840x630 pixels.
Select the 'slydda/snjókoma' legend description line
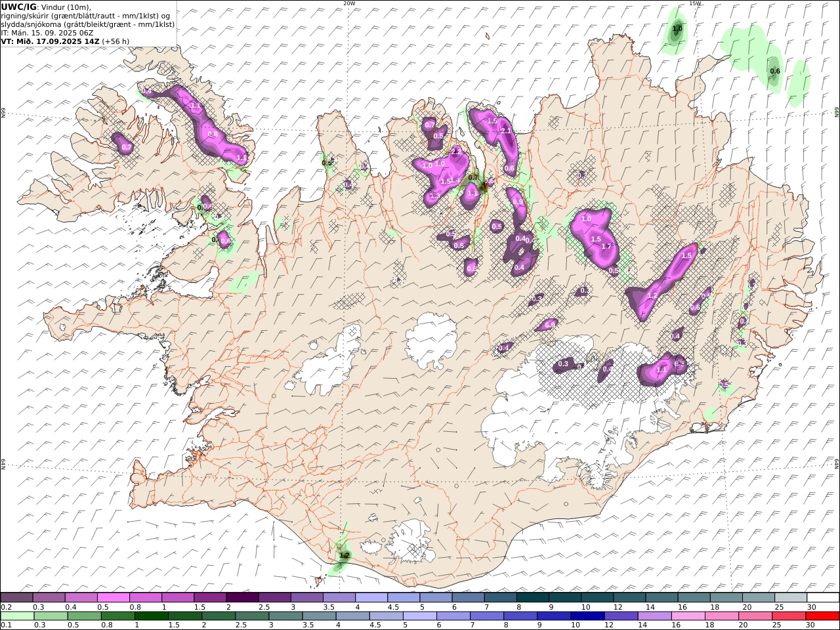pos(87,24)
